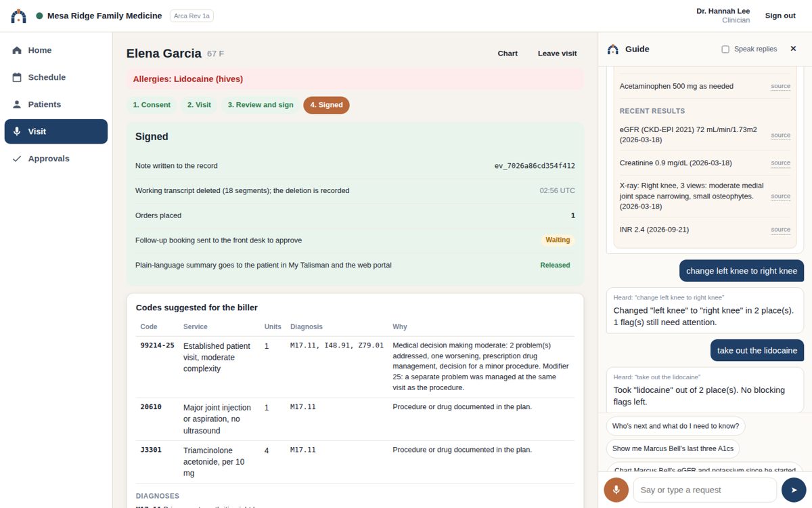Screen dimensions: 812x508
Task: Go to the 2. Visit step
Action: pyautogui.click(x=199, y=105)
